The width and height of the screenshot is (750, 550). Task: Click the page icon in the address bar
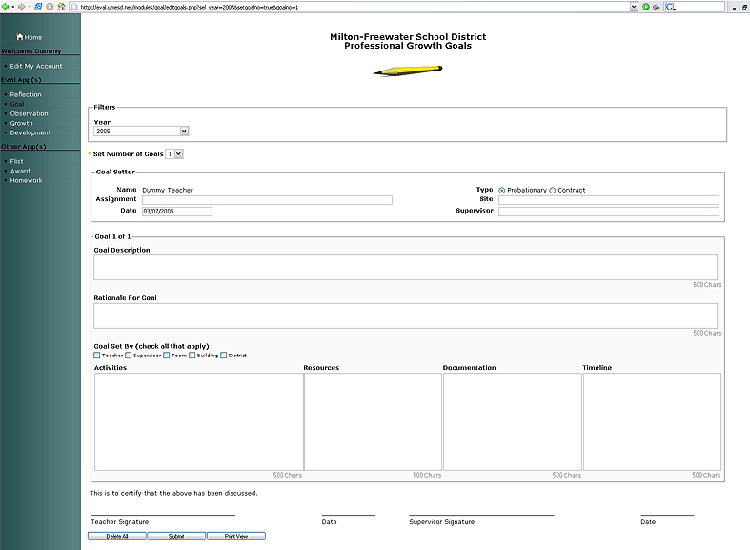click(x=74, y=7)
